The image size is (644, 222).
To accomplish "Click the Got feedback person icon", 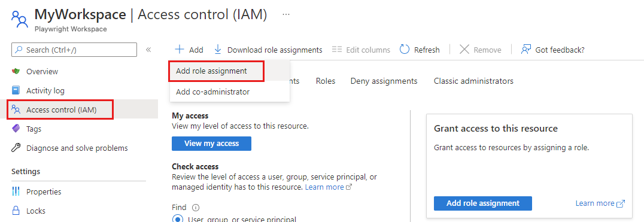I will (x=525, y=50).
